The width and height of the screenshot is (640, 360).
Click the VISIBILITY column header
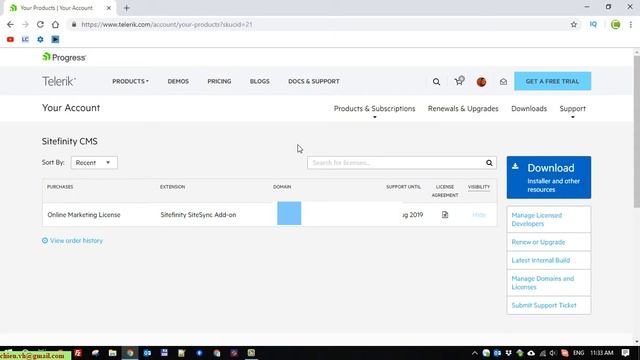(x=479, y=187)
